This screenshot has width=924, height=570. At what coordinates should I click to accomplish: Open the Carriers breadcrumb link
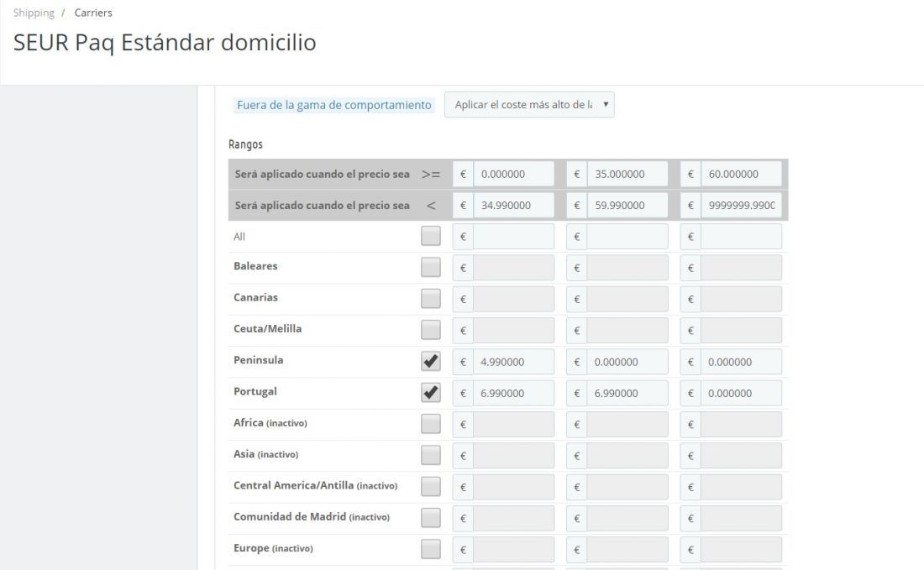coord(93,13)
